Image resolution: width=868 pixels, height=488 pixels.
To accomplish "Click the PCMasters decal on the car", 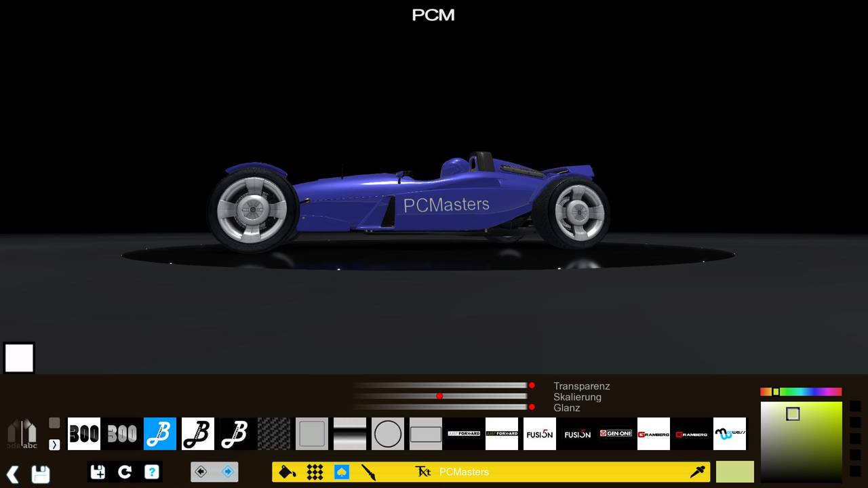I will (x=446, y=205).
